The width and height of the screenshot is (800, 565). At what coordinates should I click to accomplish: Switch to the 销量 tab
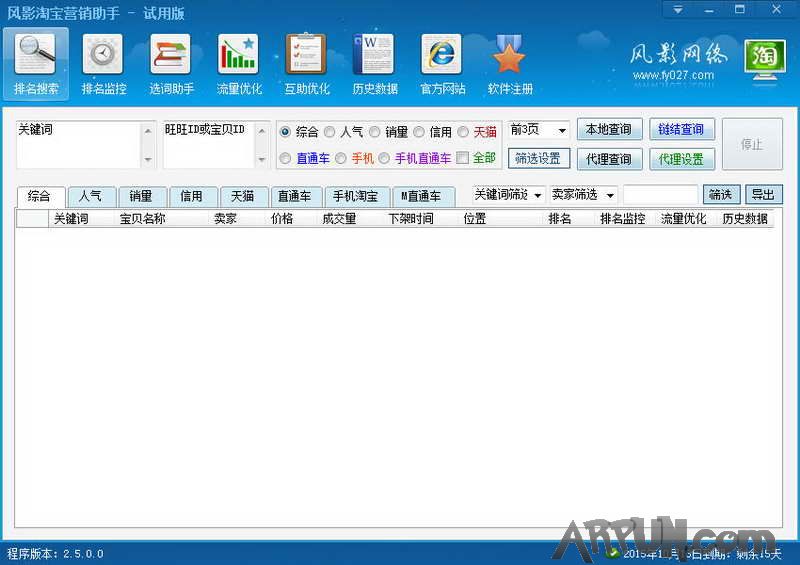(x=142, y=197)
